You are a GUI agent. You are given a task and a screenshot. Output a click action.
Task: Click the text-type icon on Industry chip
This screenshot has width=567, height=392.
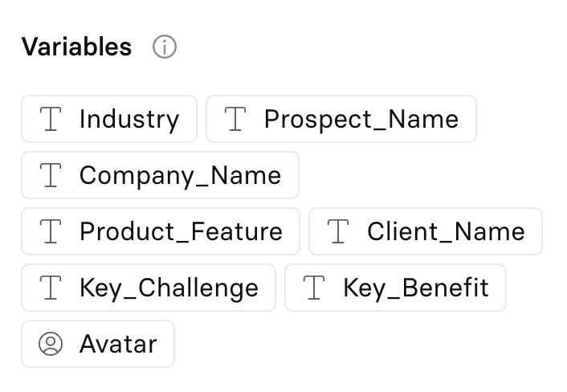click(51, 119)
